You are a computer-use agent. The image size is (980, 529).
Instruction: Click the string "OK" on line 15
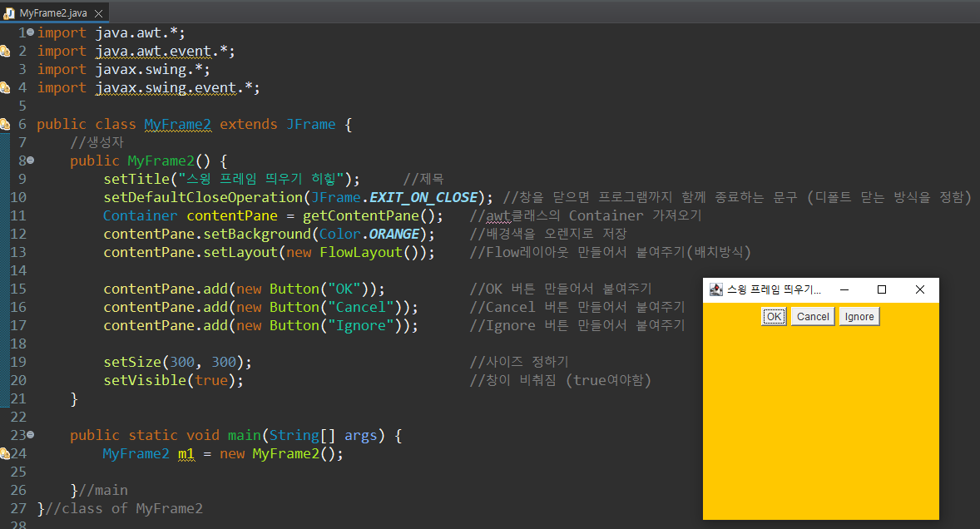tap(344, 289)
